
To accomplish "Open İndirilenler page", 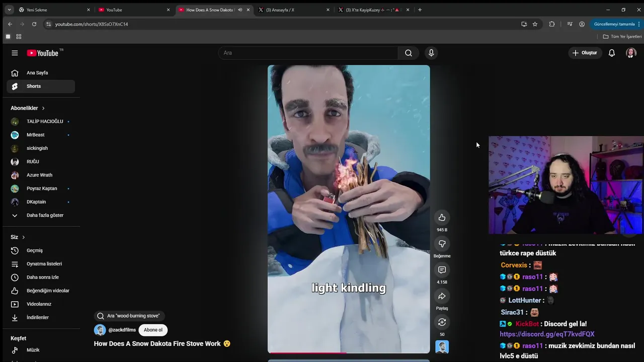I will (x=41, y=317).
